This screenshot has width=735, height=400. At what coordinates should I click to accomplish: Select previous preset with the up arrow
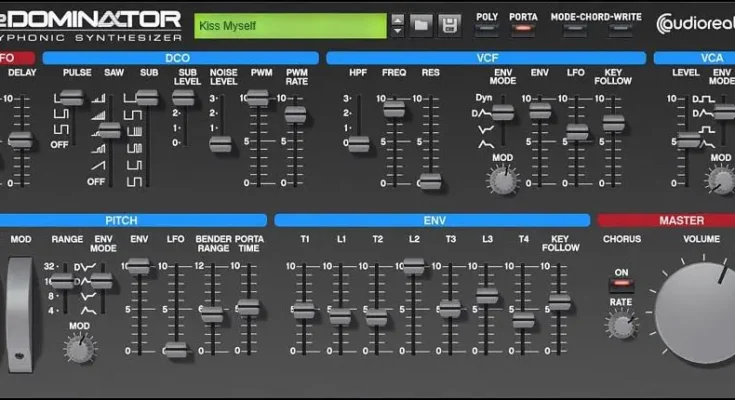(398, 18)
